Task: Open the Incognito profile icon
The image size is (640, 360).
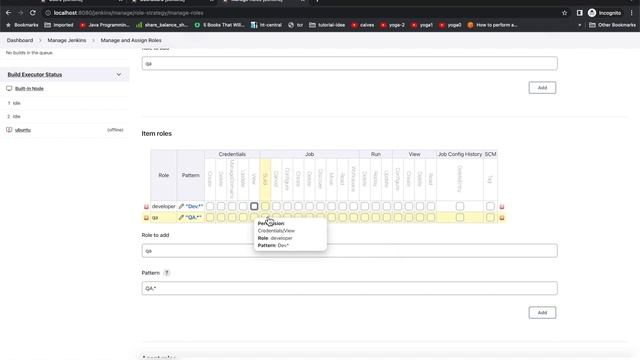Action: [592, 13]
